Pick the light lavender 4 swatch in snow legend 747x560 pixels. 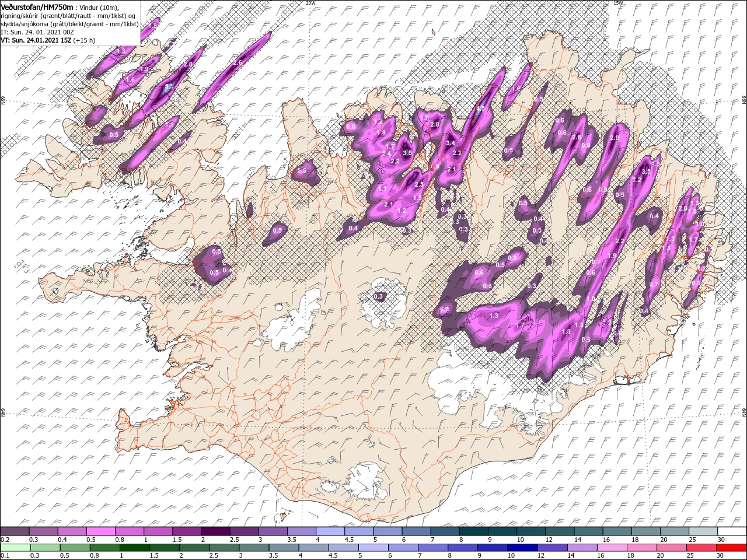[330, 531]
